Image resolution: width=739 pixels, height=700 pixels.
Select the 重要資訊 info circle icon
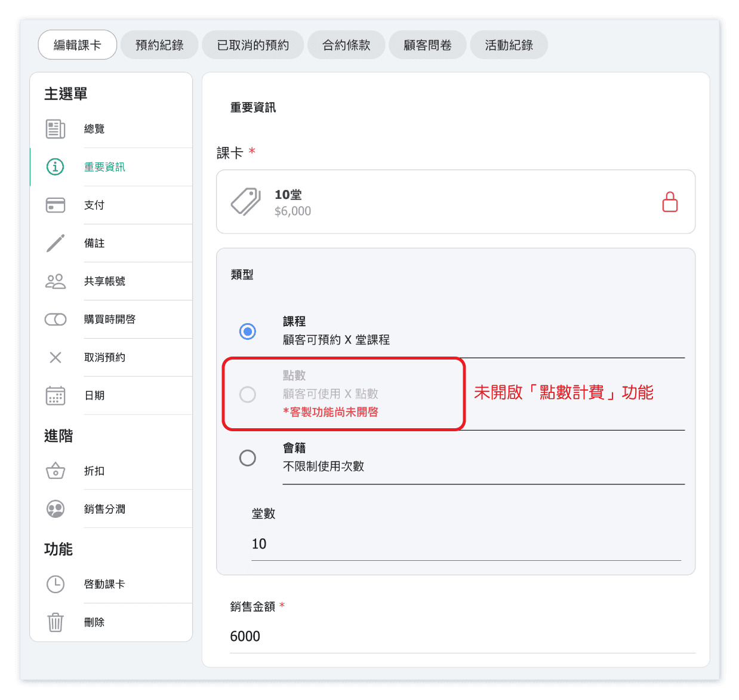[x=56, y=167]
